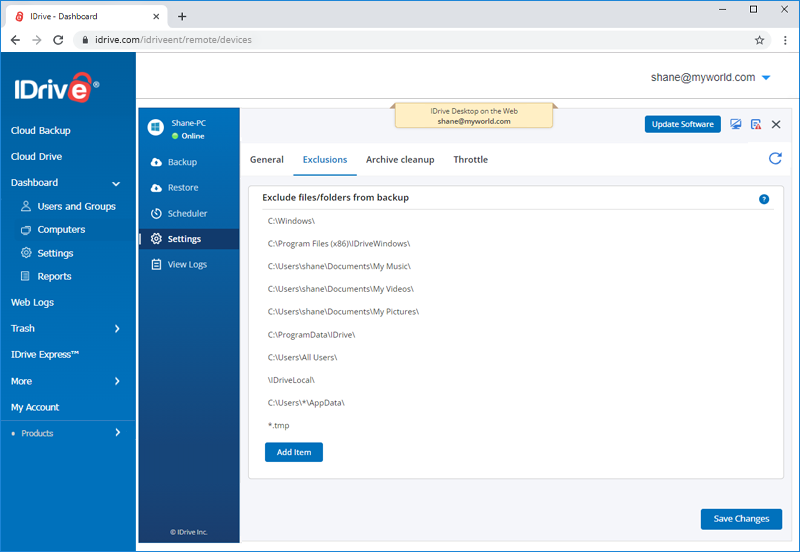Screen dimensions: 800x552
Task: Click Save Changes
Action: pos(741,519)
